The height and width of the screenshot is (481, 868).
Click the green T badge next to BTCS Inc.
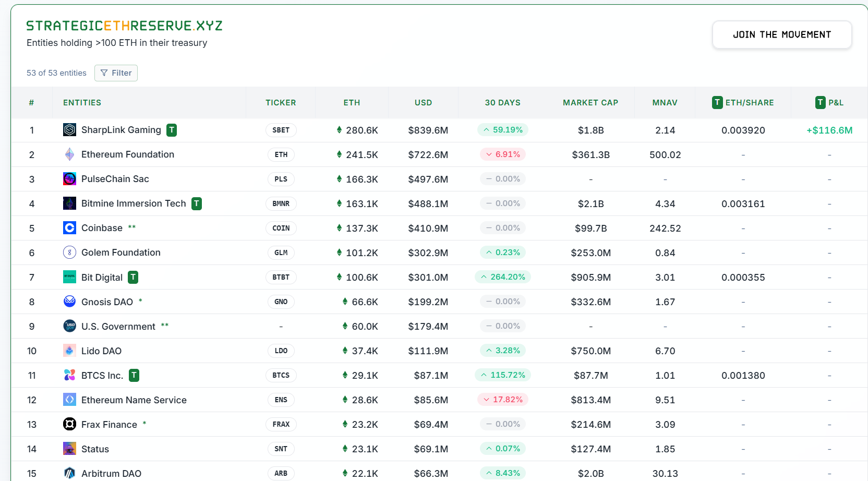(x=134, y=375)
